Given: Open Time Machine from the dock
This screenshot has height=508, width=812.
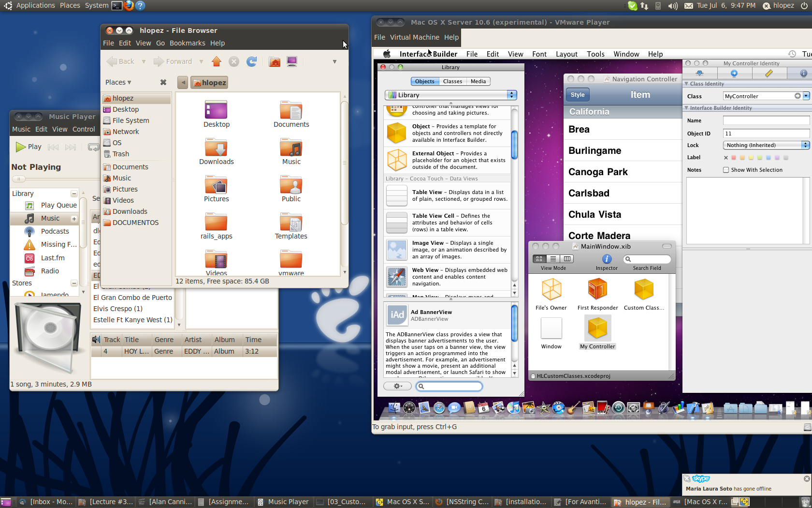Looking at the screenshot, I should (x=618, y=408).
